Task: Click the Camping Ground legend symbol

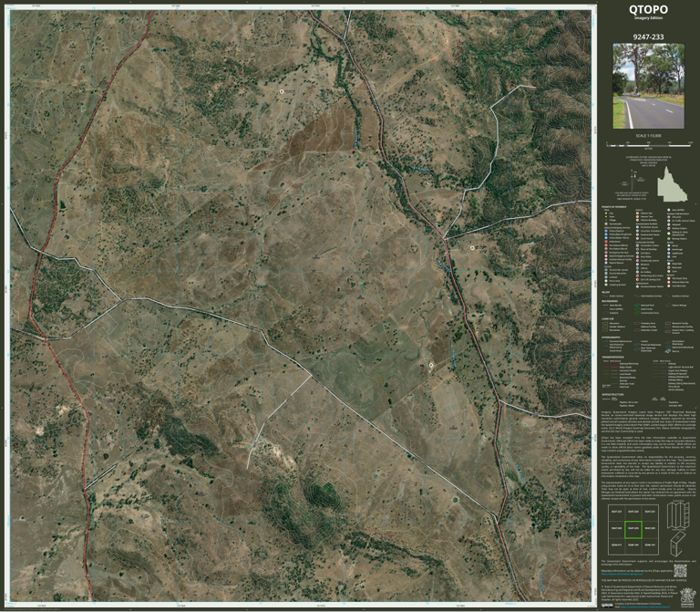Action: pos(606,285)
